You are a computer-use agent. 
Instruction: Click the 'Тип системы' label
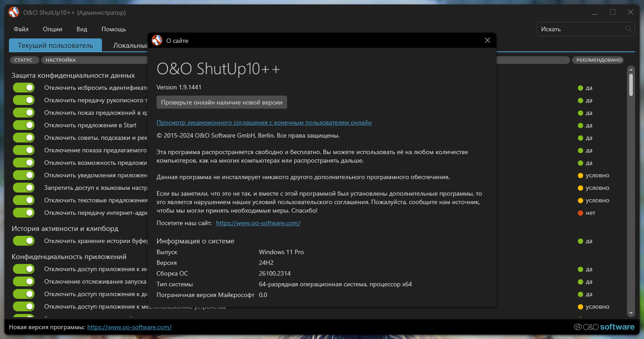click(175, 284)
